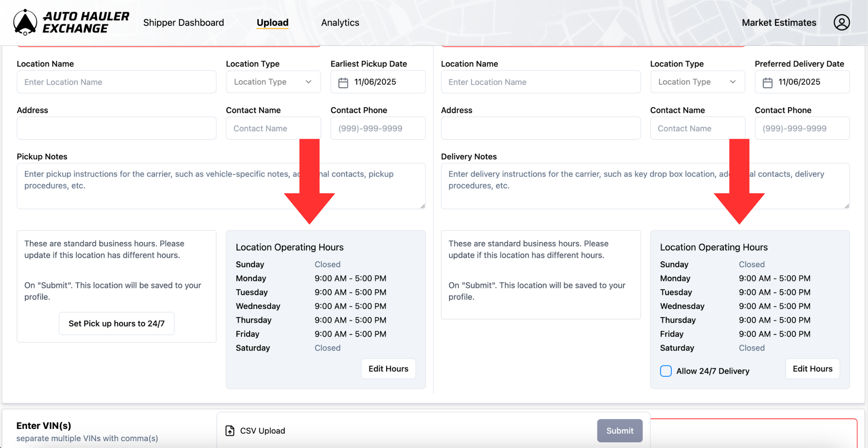Image resolution: width=868 pixels, height=448 pixels.
Task: Focus the delivery Contact Phone field
Action: (x=801, y=128)
